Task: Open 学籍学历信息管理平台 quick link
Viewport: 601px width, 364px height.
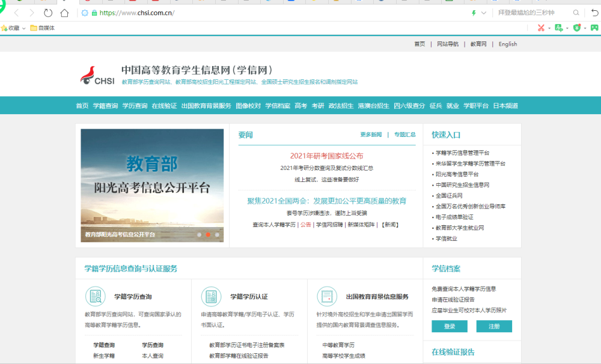Action: point(462,153)
